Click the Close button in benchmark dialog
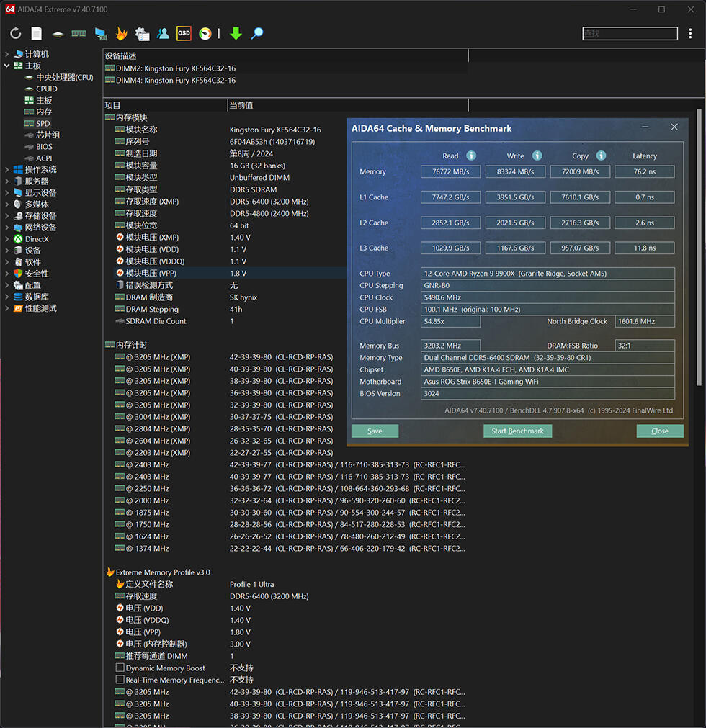The width and height of the screenshot is (706, 728). click(x=660, y=431)
